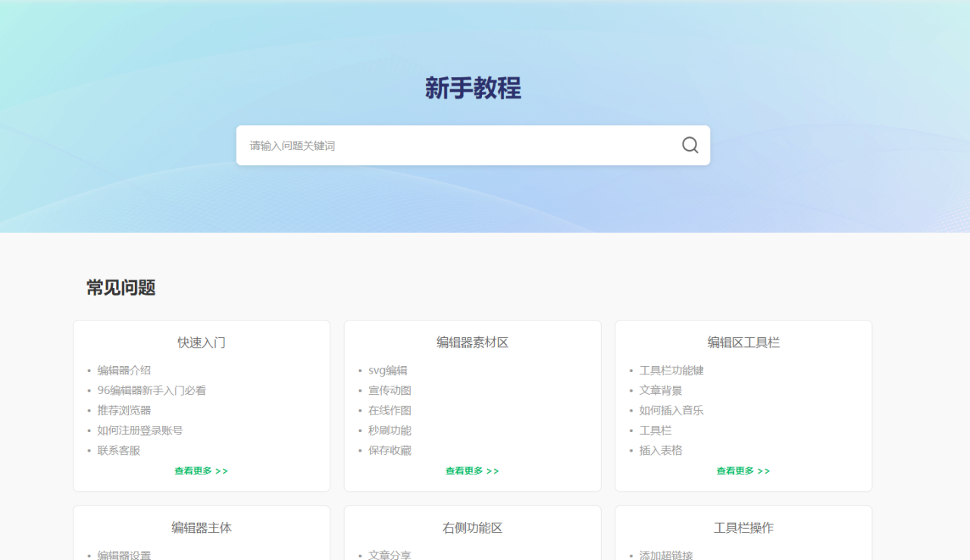Click the 联系客服 link
This screenshot has height=560, width=970.
point(119,450)
